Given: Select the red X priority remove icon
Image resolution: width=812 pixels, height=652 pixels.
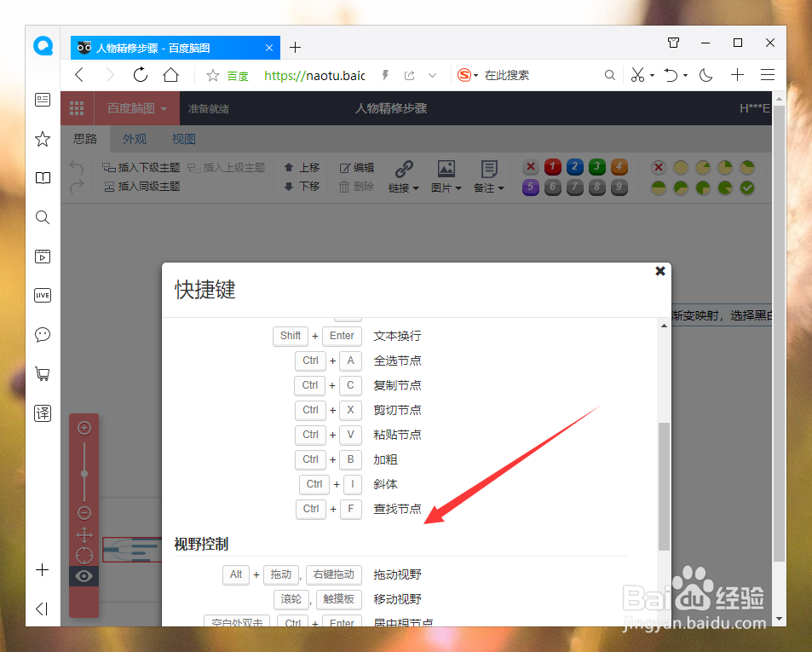Looking at the screenshot, I should tap(531, 167).
